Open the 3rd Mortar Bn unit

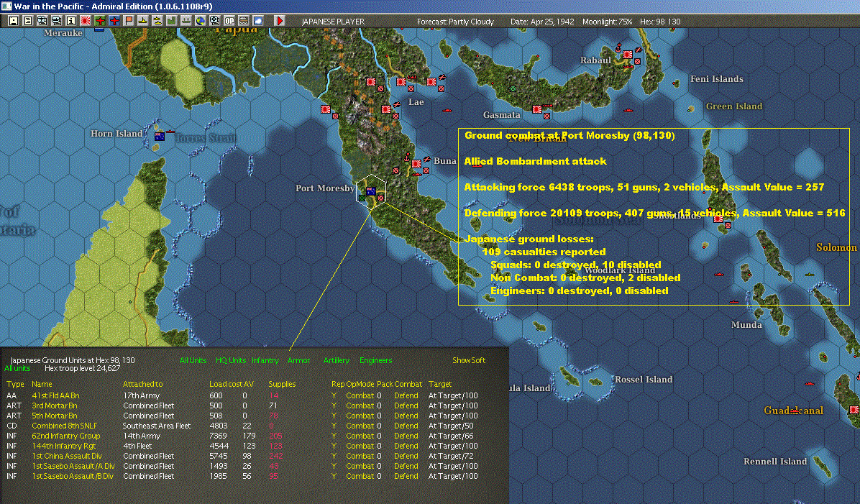tap(55, 406)
